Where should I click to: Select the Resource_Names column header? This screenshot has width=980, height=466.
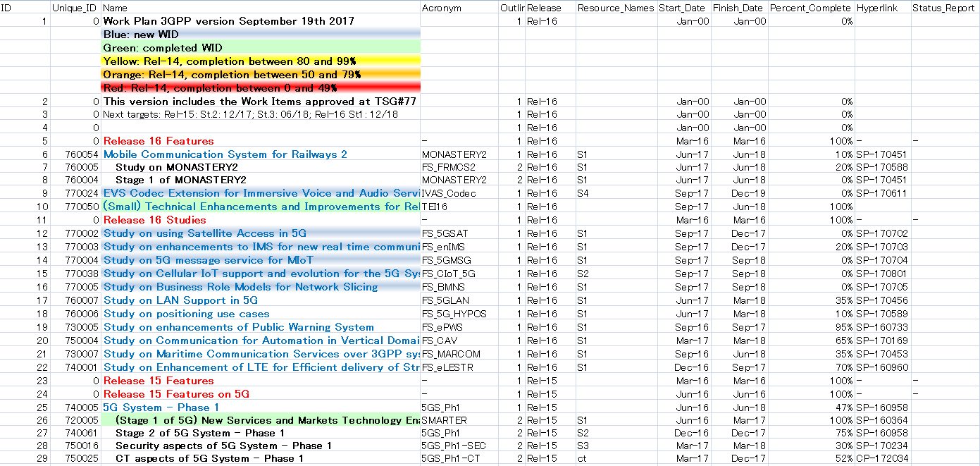pos(616,8)
